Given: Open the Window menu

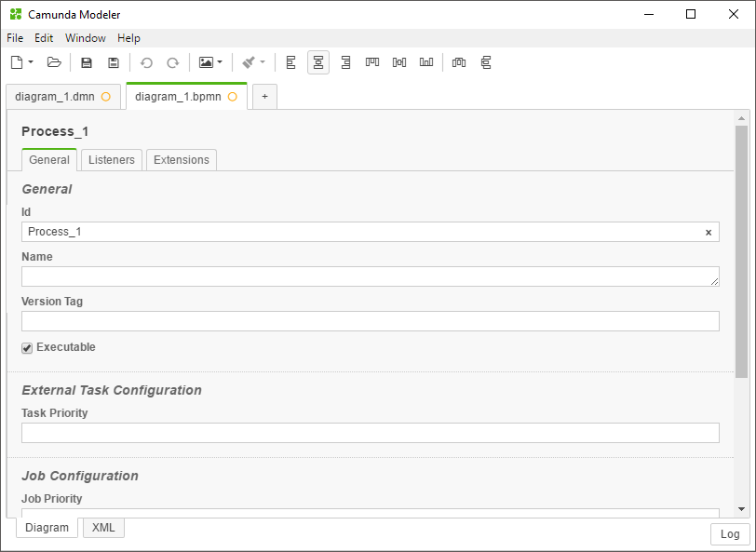Looking at the screenshot, I should point(86,38).
